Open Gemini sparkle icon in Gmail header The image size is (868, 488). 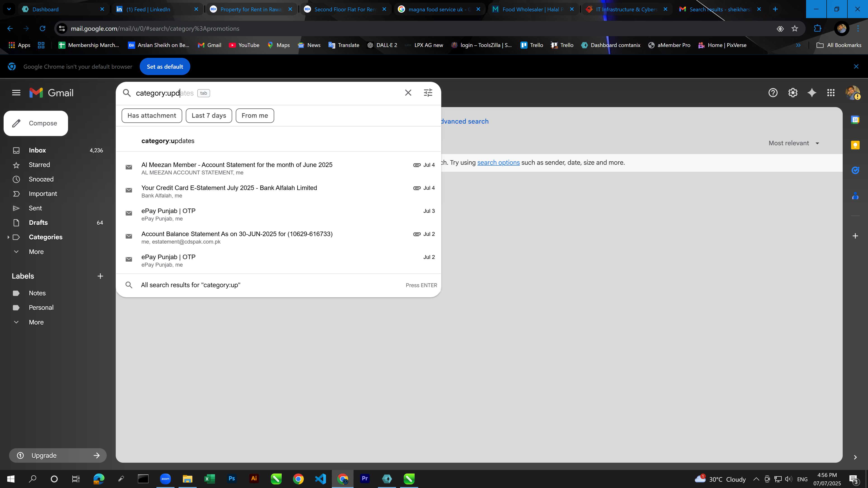pos(812,93)
